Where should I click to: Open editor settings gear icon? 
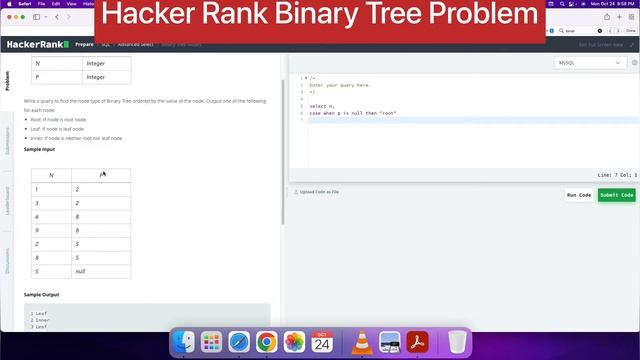point(635,63)
